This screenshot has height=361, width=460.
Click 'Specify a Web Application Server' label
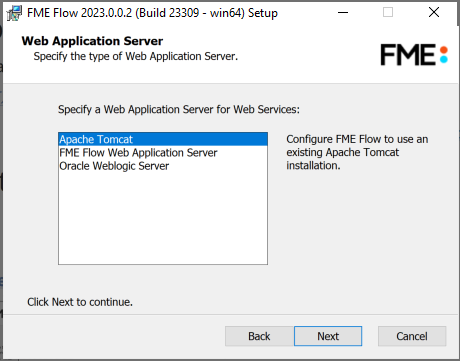coord(179,109)
